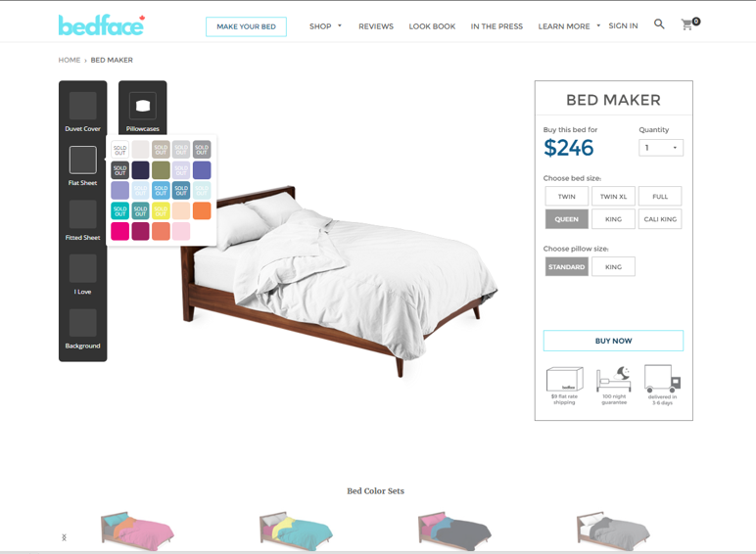This screenshot has height=554, width=756.
Task: Select the pink and orange bed color set thumbnail
Action: [x=137, y=531]
